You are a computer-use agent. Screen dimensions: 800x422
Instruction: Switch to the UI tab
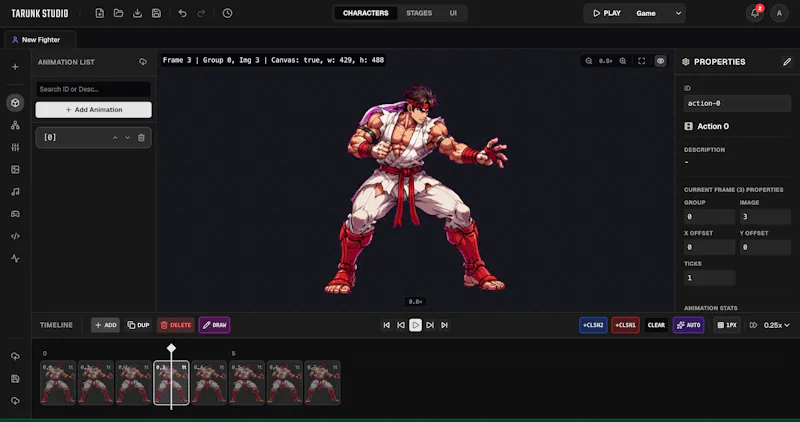[x=453, y=13]
